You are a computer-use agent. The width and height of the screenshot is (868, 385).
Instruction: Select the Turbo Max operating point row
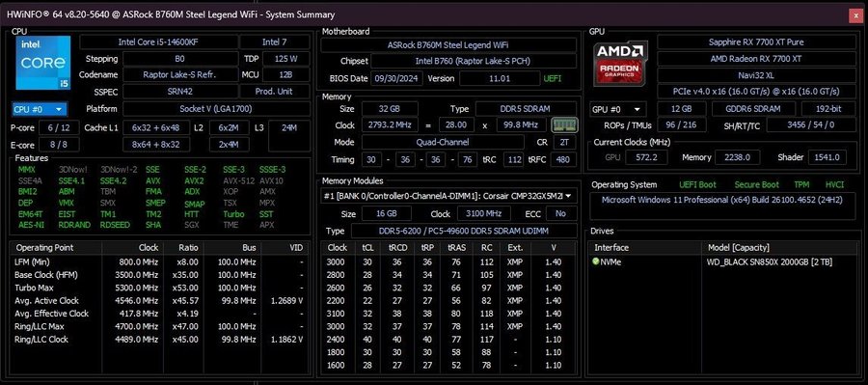pyautogui.click(x=160, y=288)
